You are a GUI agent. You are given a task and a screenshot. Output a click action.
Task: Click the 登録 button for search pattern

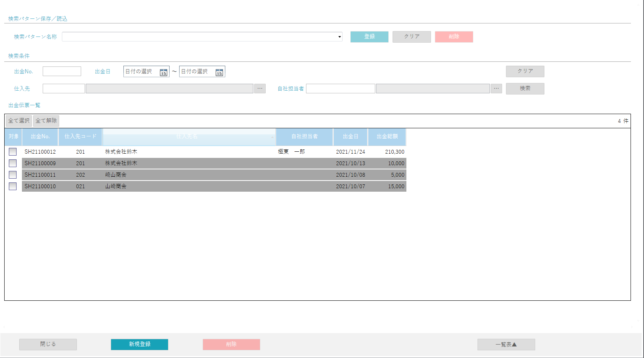click(369, 37)
